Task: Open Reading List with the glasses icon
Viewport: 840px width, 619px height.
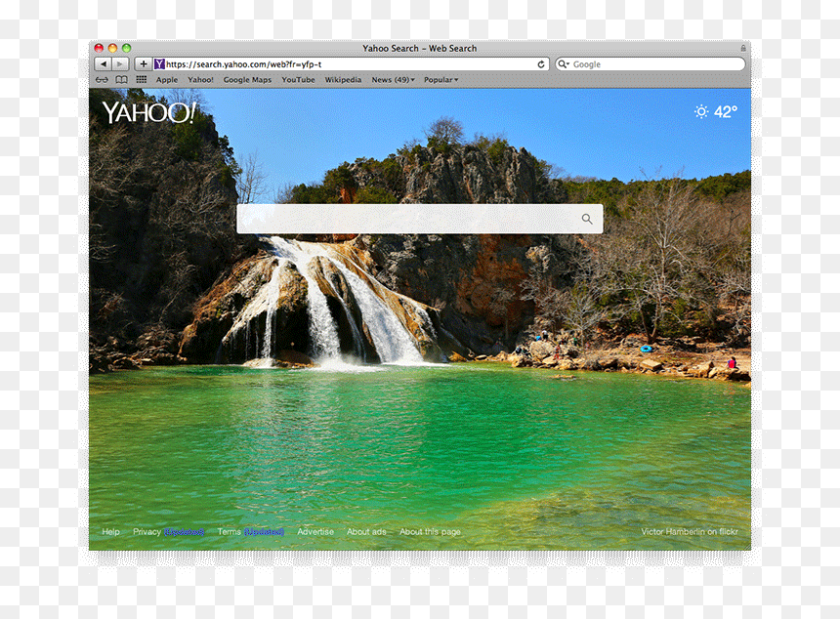Action: pos(102,80)
